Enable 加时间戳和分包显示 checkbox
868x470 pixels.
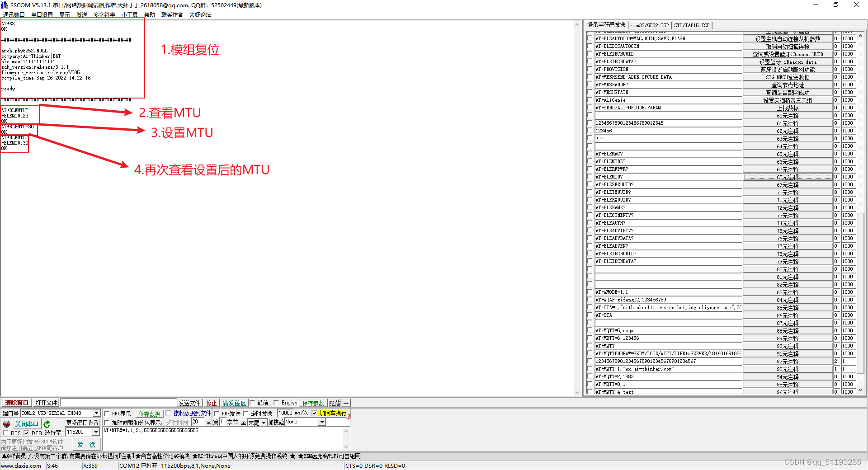click(107, 423)
